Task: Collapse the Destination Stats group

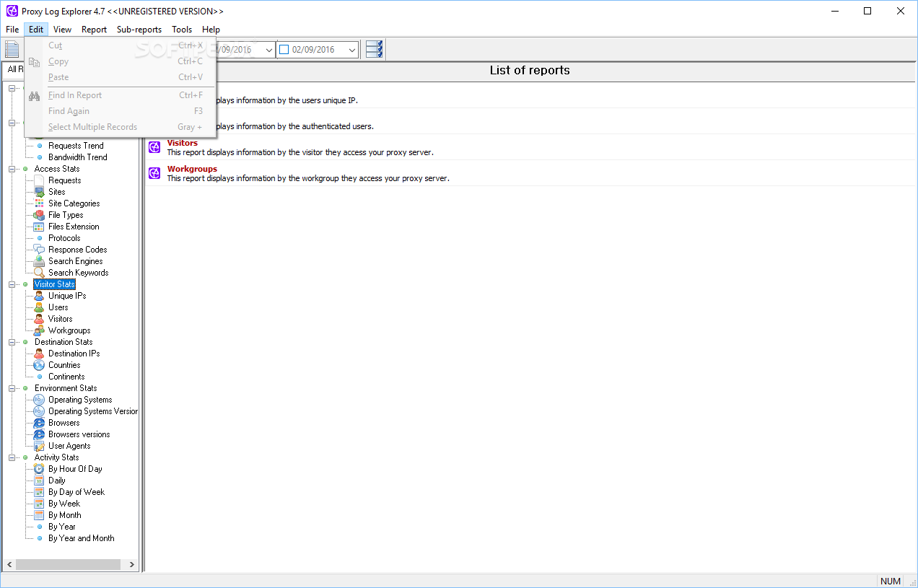Action: 12,342
